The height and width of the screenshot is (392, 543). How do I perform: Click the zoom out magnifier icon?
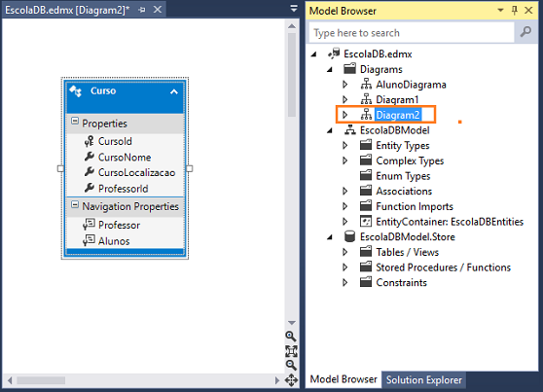coord(291,365)
